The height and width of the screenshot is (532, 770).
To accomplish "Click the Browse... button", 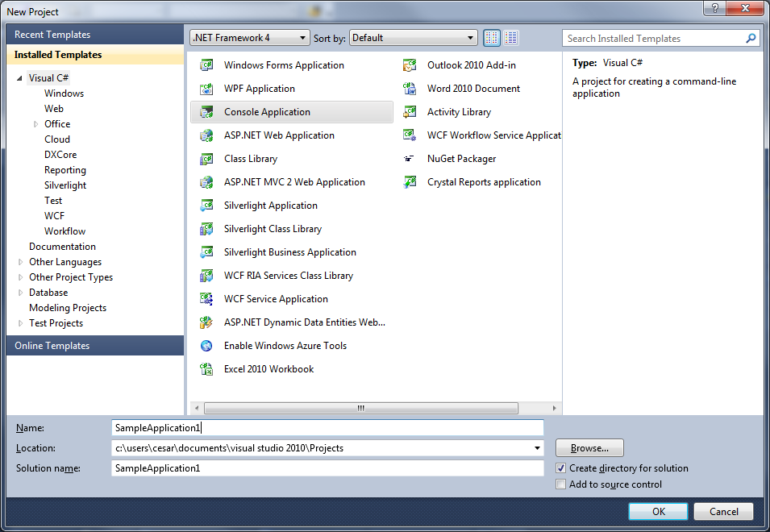I will pyautogui.click(x=589, y=448).
